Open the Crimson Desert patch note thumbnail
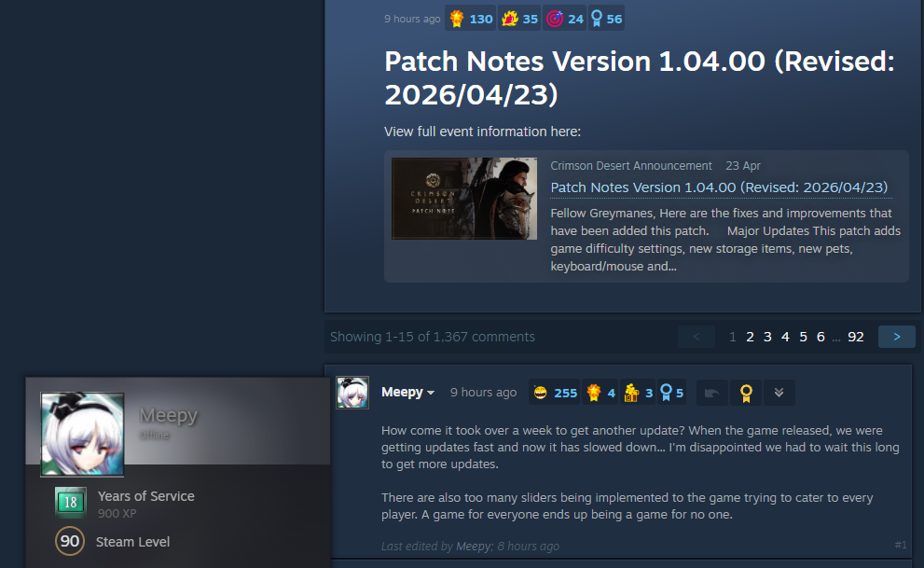 coord(464,199)
